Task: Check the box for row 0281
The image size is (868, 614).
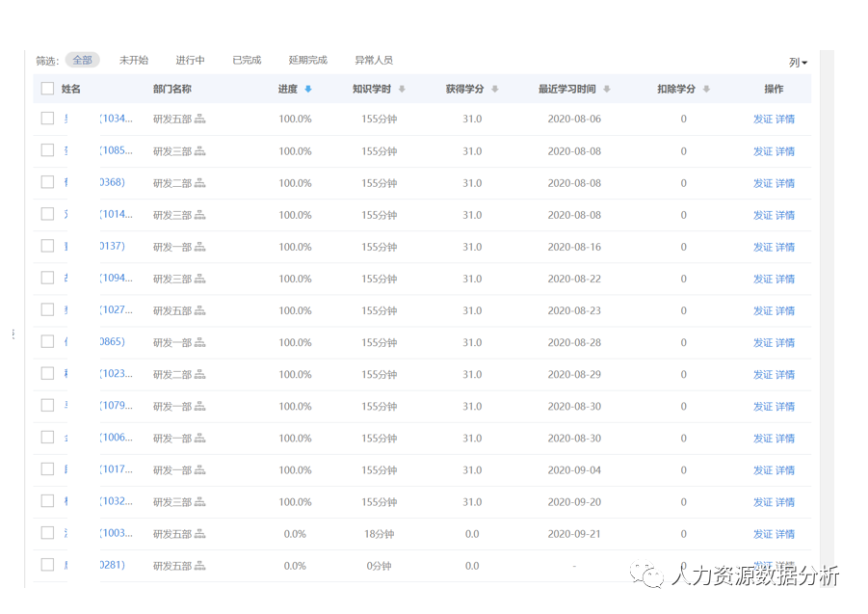Action: click(x=47, y=565)
